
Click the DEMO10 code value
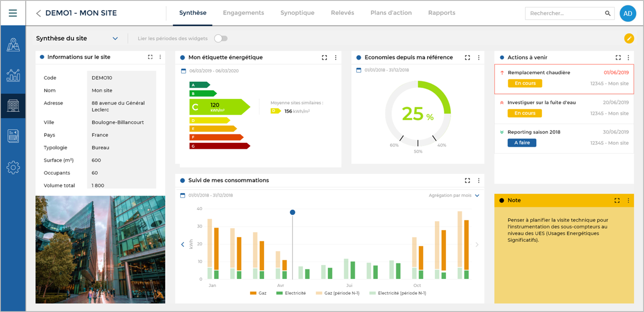(x=102, y=78)
